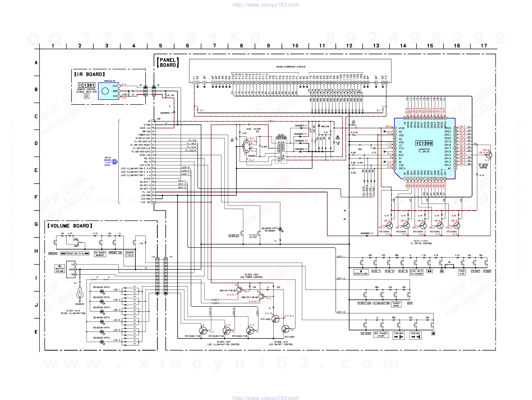Click the standby power switch label
Image resolution: width=532 pixels, height=400 pixels.
pos(253,236)
